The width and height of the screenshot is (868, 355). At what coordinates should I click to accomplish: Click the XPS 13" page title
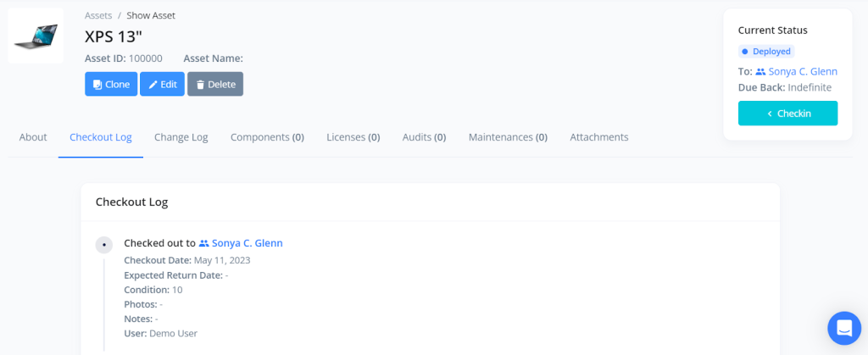click(x=114, y=36)
